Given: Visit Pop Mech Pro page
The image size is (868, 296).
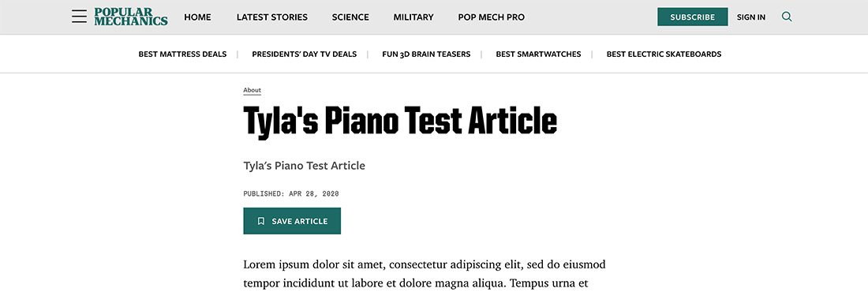Looking at the screenshot, I should (x=491, y=17).
